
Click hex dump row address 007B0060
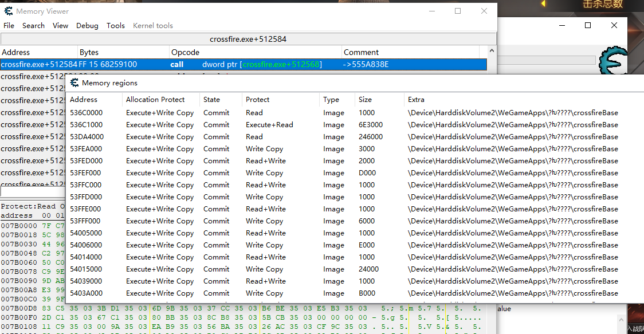[19, 262]
